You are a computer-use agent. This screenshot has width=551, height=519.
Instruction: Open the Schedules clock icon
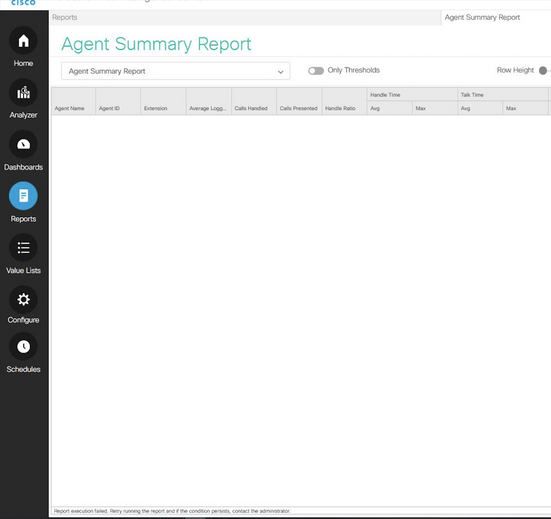[x=23, y=347]
